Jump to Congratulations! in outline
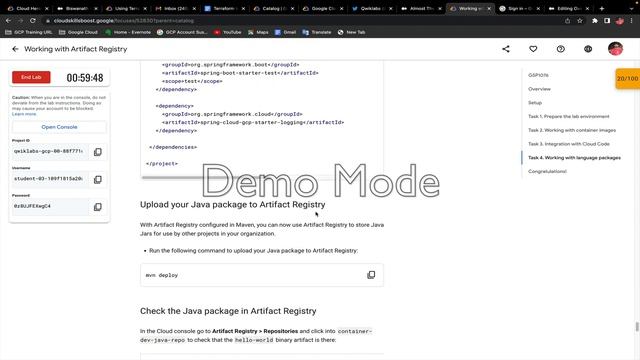The image size is (640, 360). point(547,171)
